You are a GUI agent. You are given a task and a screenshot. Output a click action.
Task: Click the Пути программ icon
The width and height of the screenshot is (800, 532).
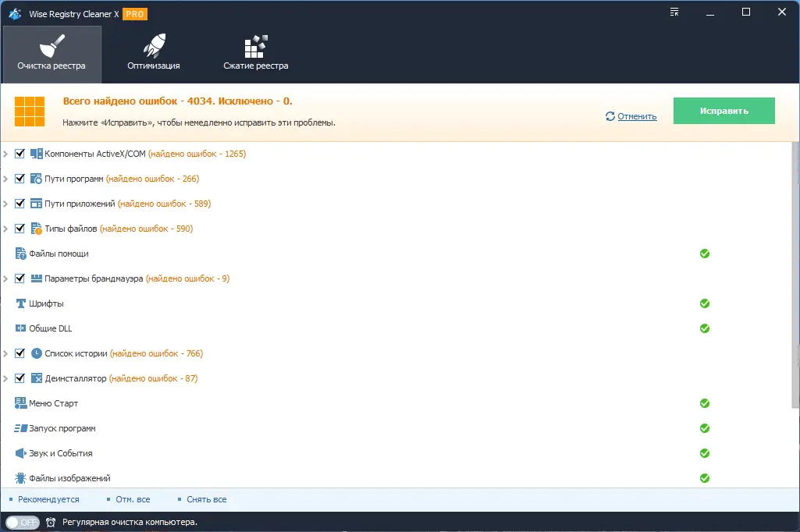point(36,179)
